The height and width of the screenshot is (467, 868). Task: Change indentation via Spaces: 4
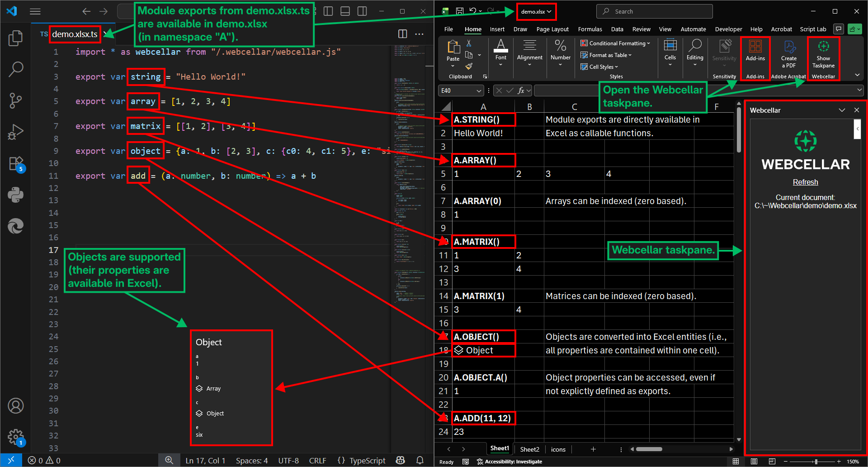(x=252, y=460)
